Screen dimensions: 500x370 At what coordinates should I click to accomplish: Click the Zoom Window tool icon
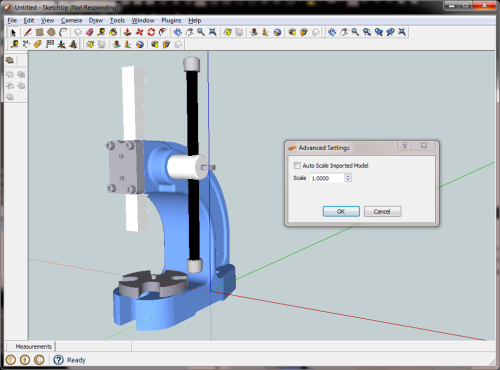(x=367, y=32)
